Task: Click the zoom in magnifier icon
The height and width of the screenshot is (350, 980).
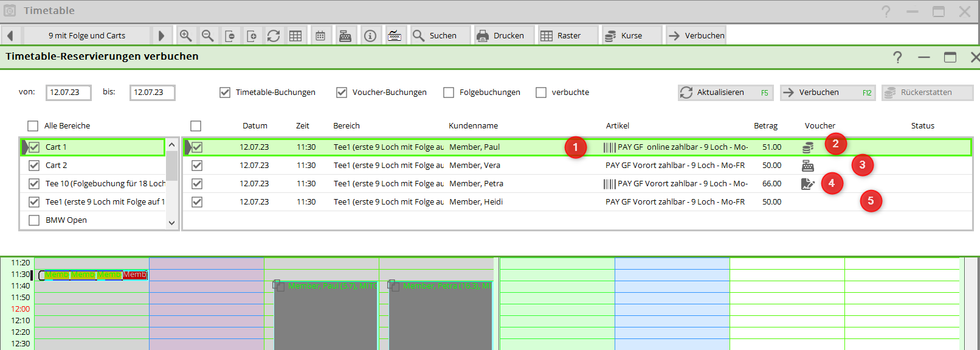Action: point(186,36)
